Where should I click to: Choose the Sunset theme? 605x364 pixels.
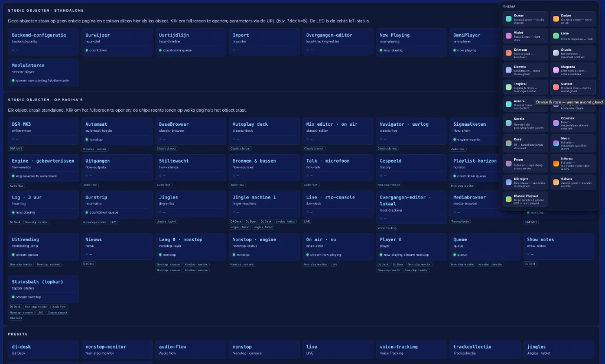pos(573,87)
